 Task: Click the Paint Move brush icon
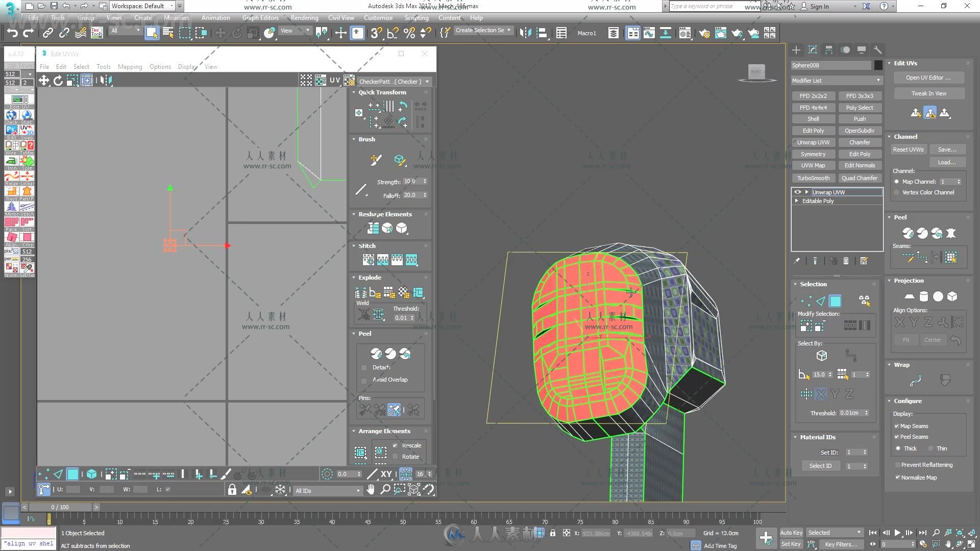click(376, 160)
